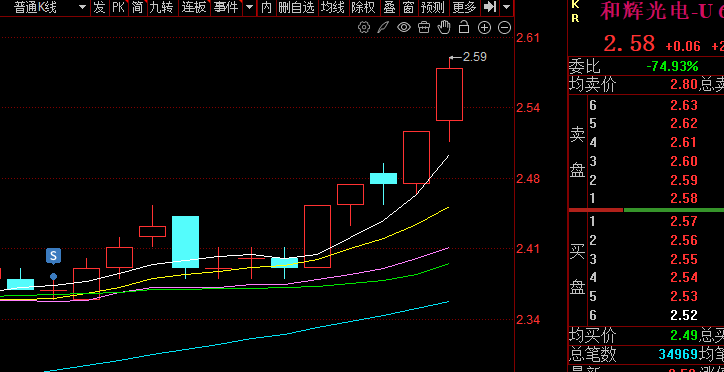
Task: Click the 2.34 price axis label
Action: pyautogui.click(x=528, y=319)
